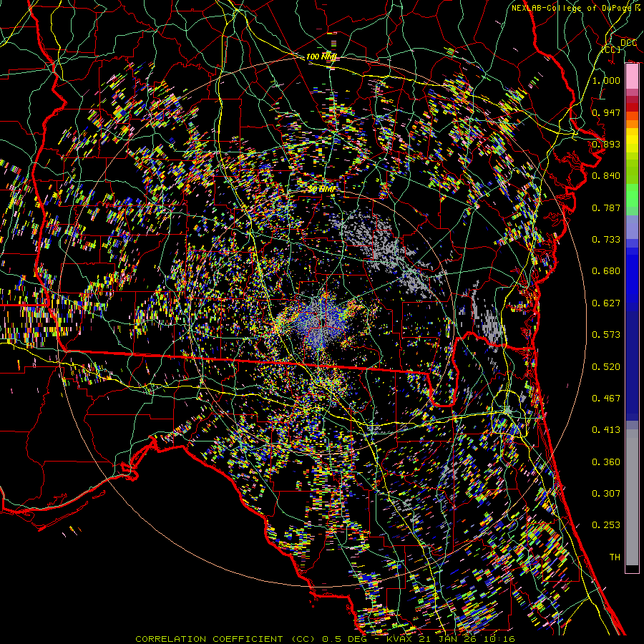Select the 1.000 value on color scale

tap(606, 81)
